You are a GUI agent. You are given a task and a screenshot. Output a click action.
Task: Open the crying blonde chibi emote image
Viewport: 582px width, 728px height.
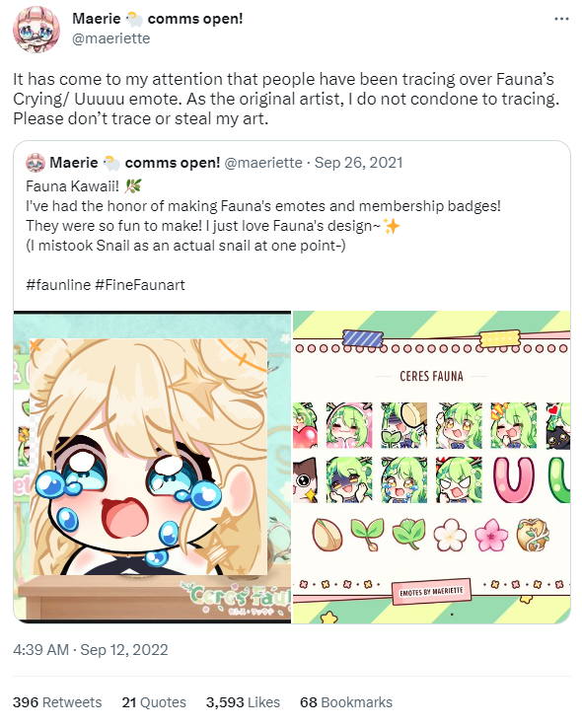click(x=152, y=467)
